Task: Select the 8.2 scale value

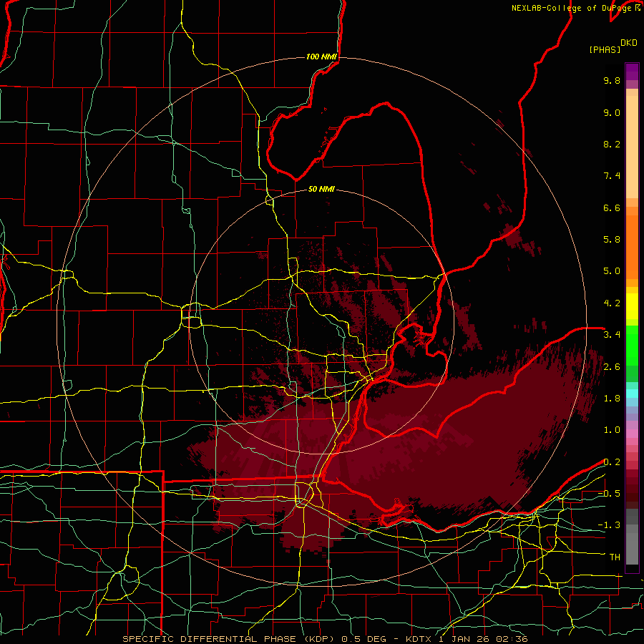Action: coord(612,144)
